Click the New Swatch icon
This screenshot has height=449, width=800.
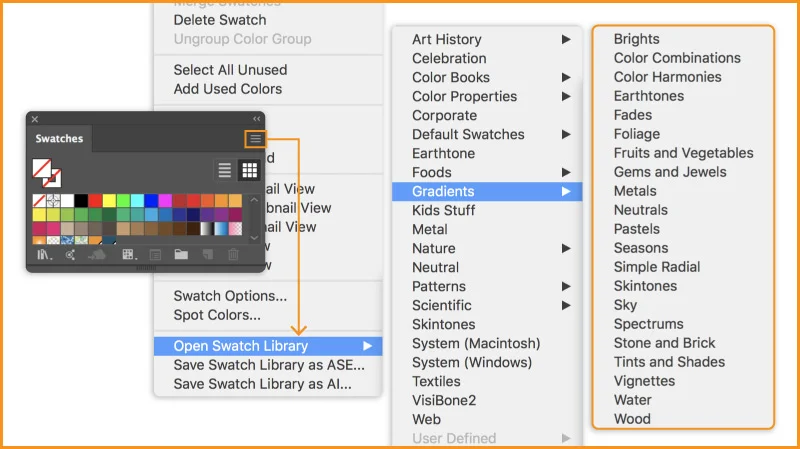[x=207, y=255]
